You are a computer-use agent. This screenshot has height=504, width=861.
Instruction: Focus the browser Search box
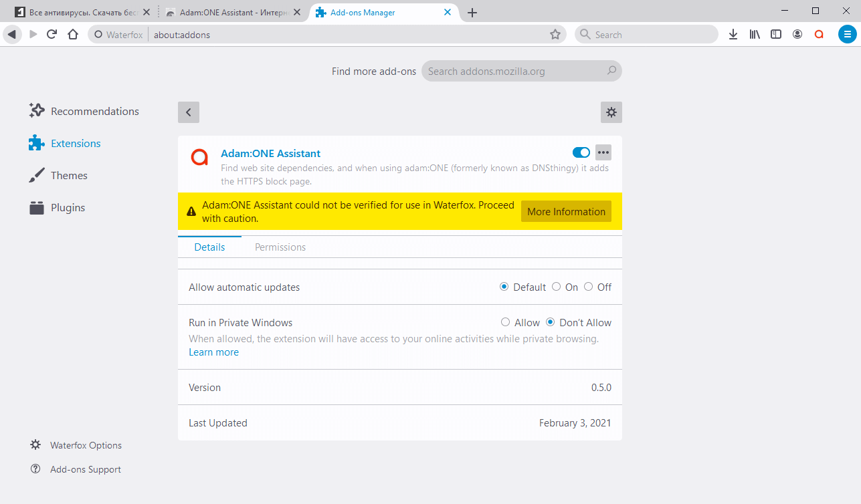click(x=646, y=34)
